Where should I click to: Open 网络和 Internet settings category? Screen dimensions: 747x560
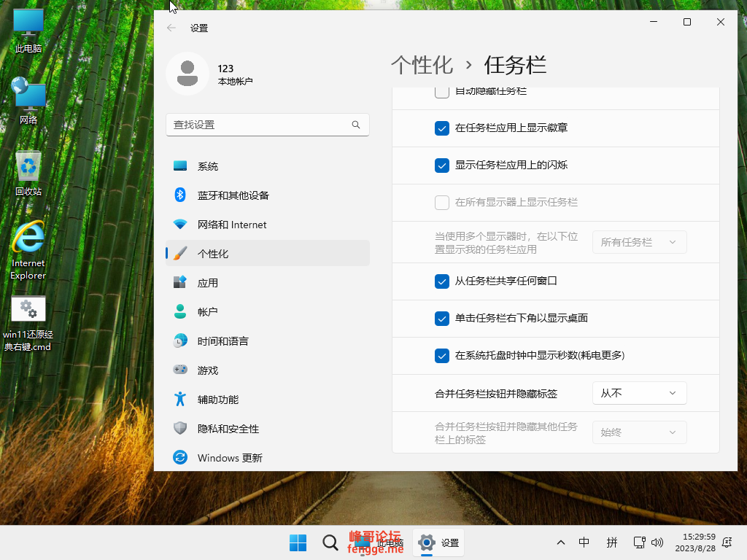[268, 225]
